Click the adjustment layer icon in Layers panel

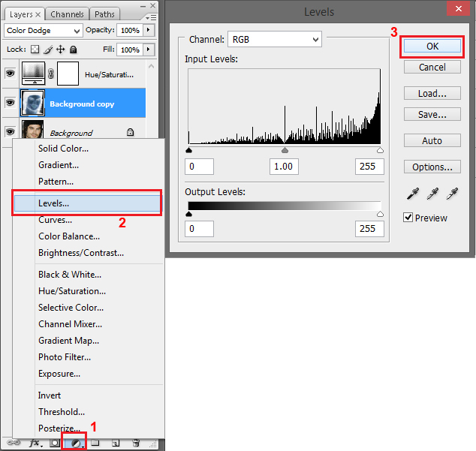[76, 443]
